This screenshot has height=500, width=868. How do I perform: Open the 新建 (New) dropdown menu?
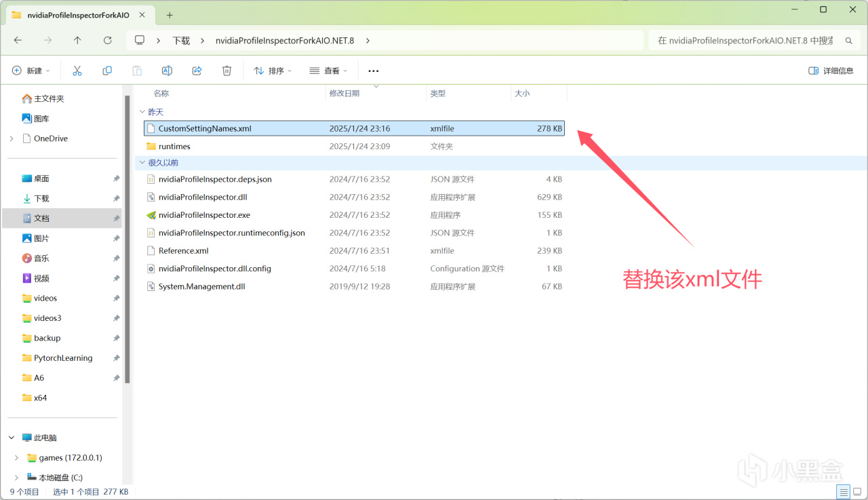[31, 71]
